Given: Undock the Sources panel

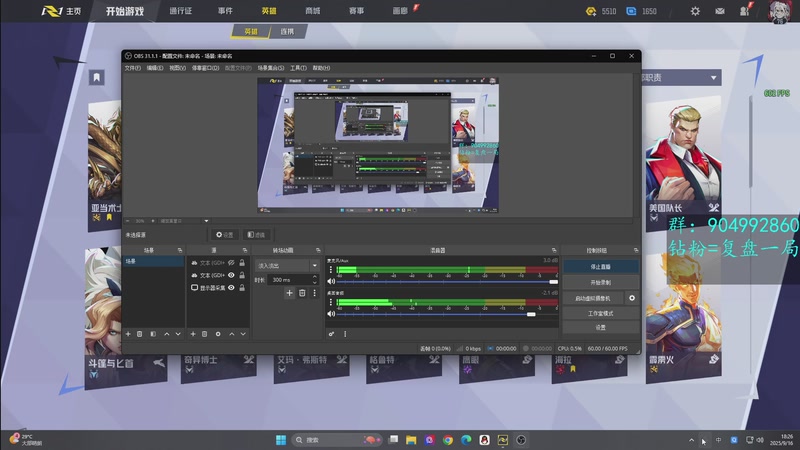Looking at the screenshot, I should point(245,251).
